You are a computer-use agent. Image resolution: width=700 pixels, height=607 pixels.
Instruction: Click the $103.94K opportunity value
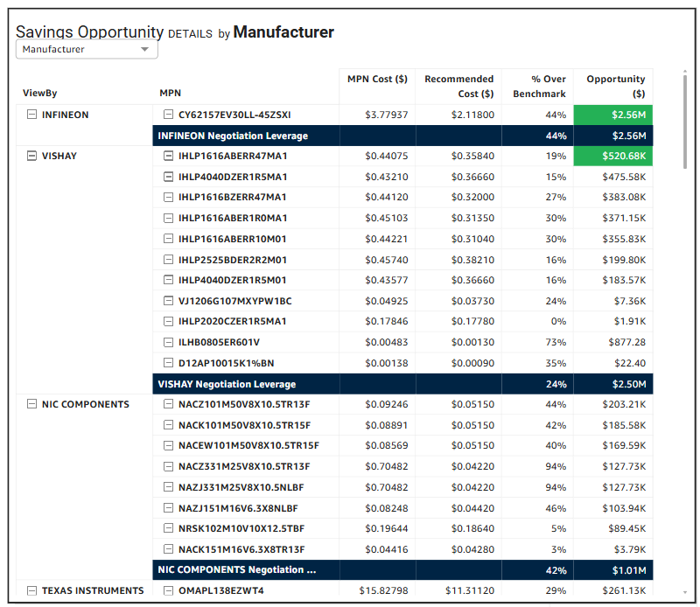point(624,508)
